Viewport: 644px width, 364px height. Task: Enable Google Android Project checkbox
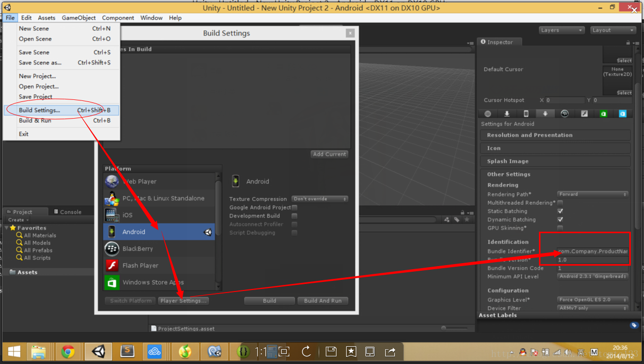294,207
